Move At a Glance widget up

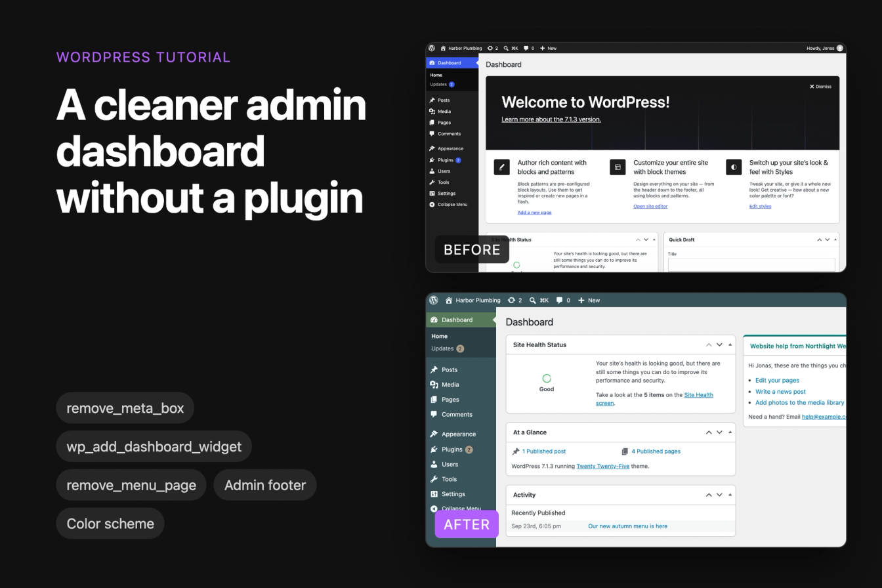pos(709,432)
